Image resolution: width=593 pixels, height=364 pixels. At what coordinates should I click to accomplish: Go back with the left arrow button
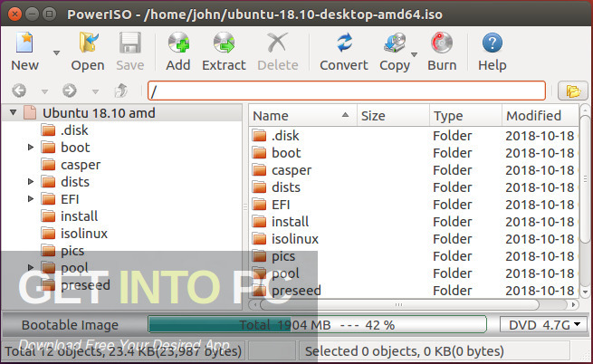tap(19, 91)
